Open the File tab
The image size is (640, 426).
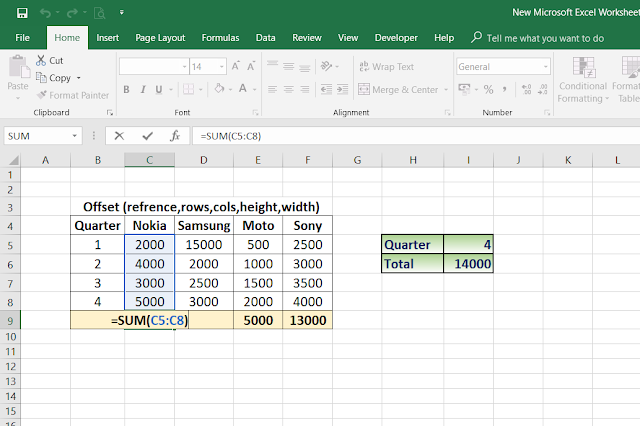(22, 38)
